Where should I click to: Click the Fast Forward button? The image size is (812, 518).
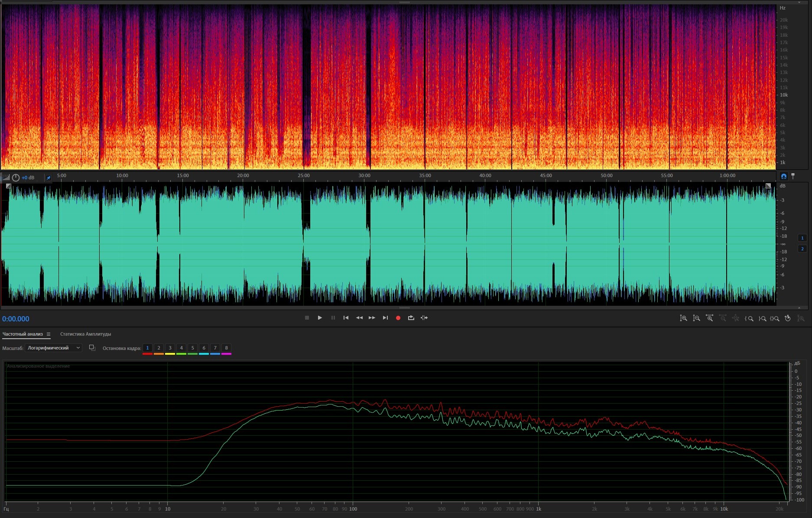click(372, 318)
